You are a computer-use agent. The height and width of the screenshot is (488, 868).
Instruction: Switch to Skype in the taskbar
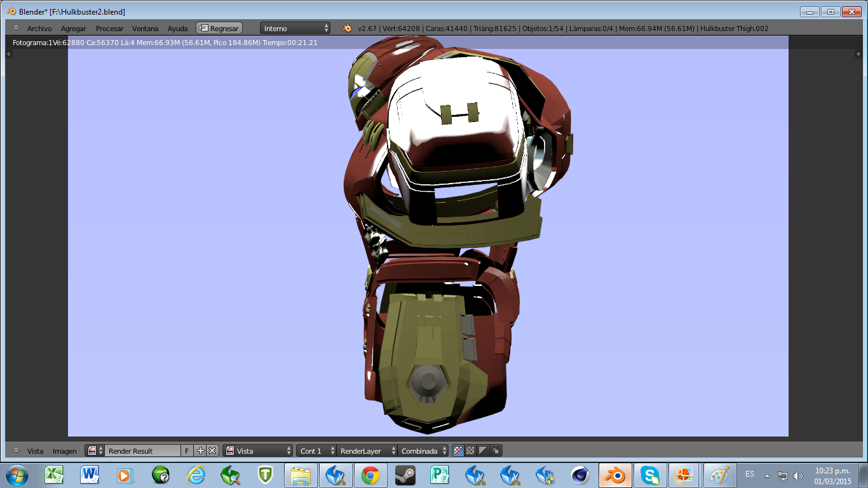[x=650, y=475]
